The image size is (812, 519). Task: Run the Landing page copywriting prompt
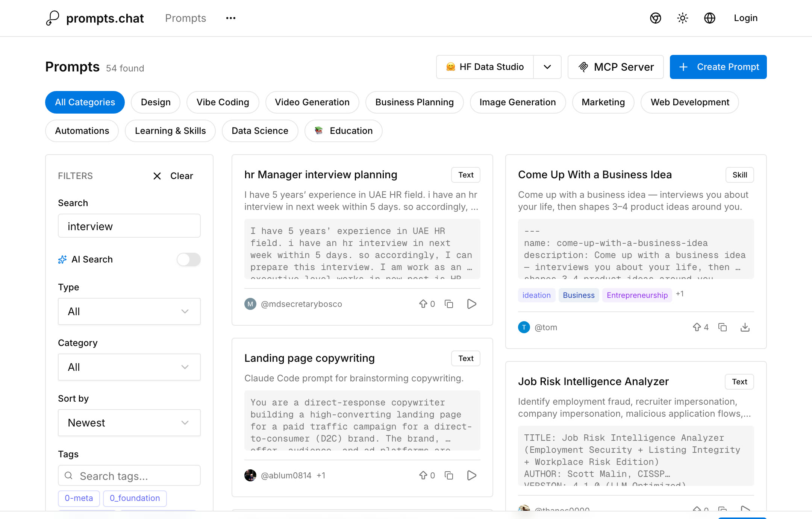472,475
